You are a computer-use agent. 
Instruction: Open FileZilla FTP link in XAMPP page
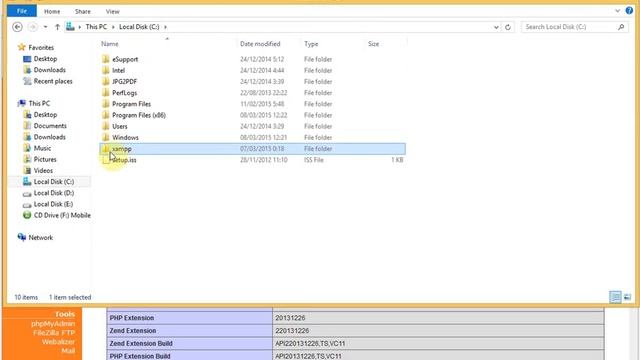pos(54,333)
